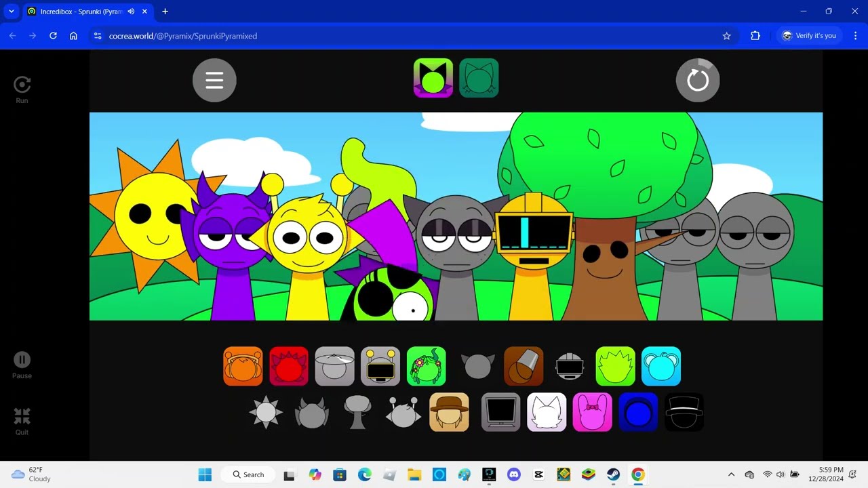This screenshot has width=868, height=488.
Task: Pick the grayed-out horned character icon
Action: 477,366
